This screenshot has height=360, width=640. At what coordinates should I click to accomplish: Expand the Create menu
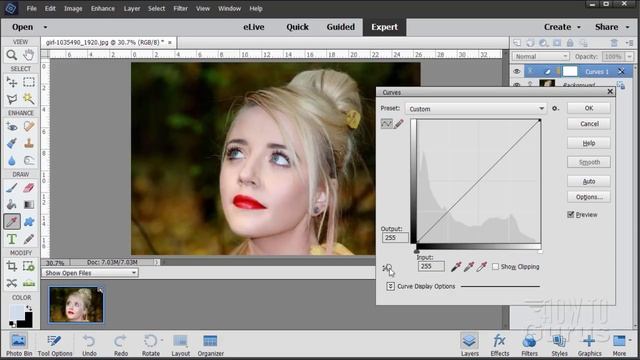point(562,27)
